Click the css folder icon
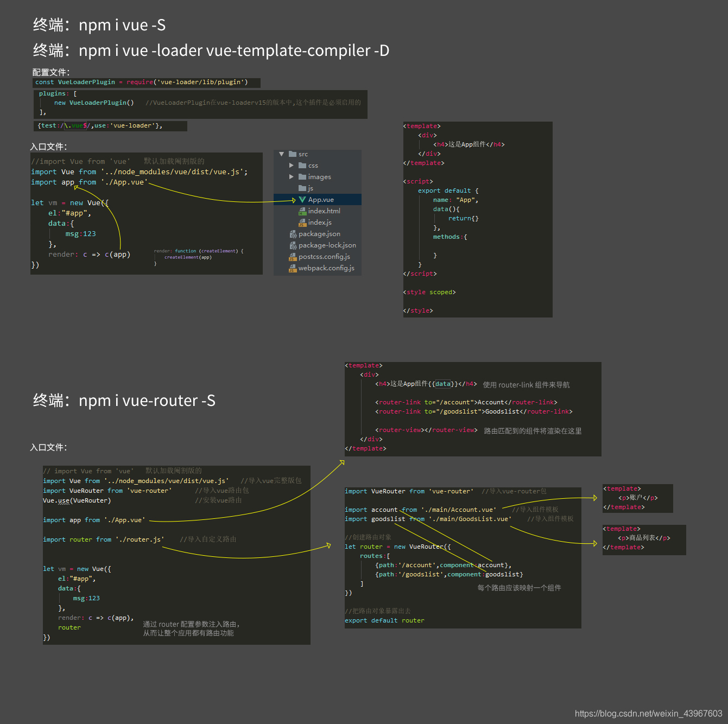This screenshot has width=728, height=724. tap(302, 166)
